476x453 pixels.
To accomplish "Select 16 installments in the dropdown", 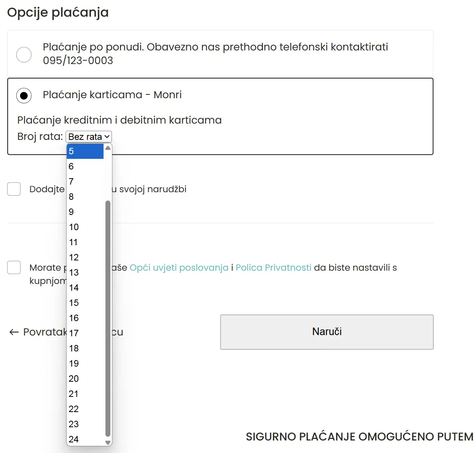I will (x=84, y=318).
